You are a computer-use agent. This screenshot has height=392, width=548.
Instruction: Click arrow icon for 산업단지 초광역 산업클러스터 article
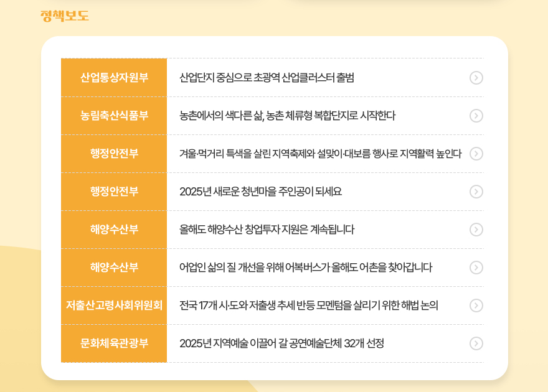[x=476, y=78]
